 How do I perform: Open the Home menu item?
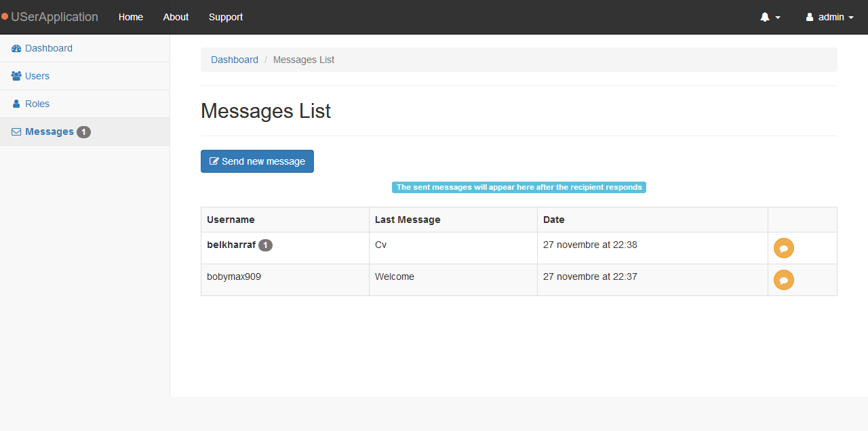click(131, 17)
